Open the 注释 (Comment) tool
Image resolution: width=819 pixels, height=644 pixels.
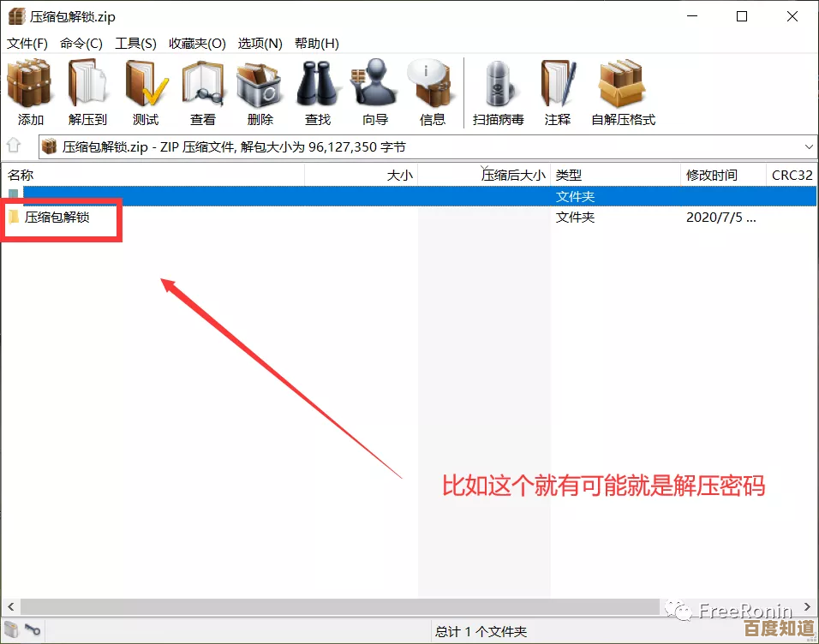tap(558, 92)
